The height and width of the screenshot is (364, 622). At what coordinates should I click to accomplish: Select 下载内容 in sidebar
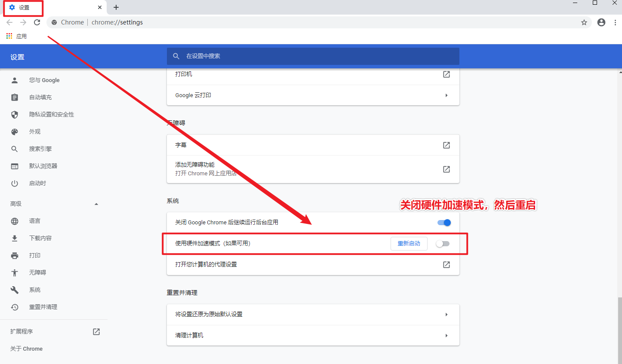(x=40, y=239)
